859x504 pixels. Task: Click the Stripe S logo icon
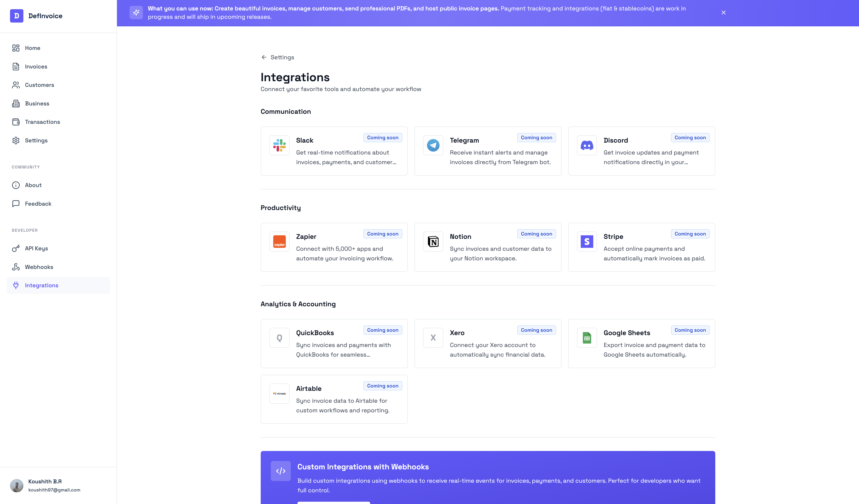pyautogui.click(x=587, y=242)
